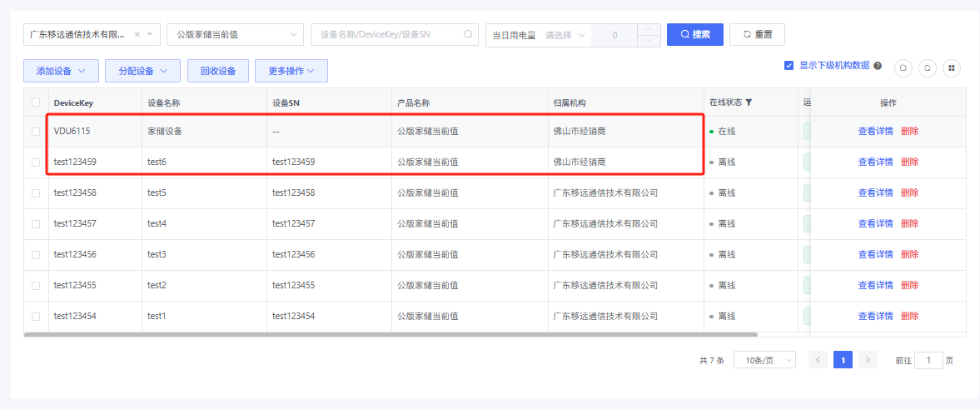Click the online status filter funnel icon
980x410 pixels.
(x=749, y=102)
